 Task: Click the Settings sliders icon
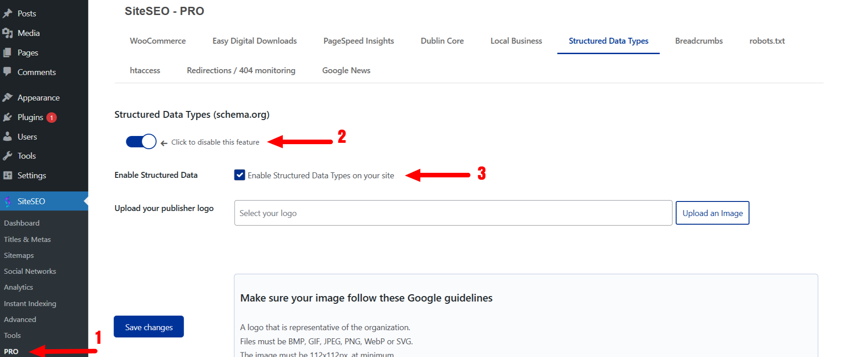point(7,175)
